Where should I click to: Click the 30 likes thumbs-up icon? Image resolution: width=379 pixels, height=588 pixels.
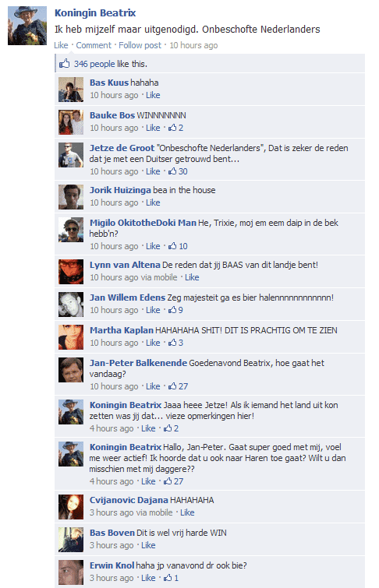pos(172,171)
